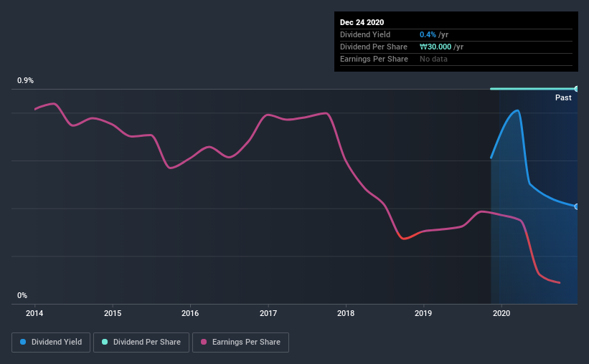The width and height of the screenshot is (589, 364).
Task: Click the red segment of earnings line
Action: click(x=405, y=237)
